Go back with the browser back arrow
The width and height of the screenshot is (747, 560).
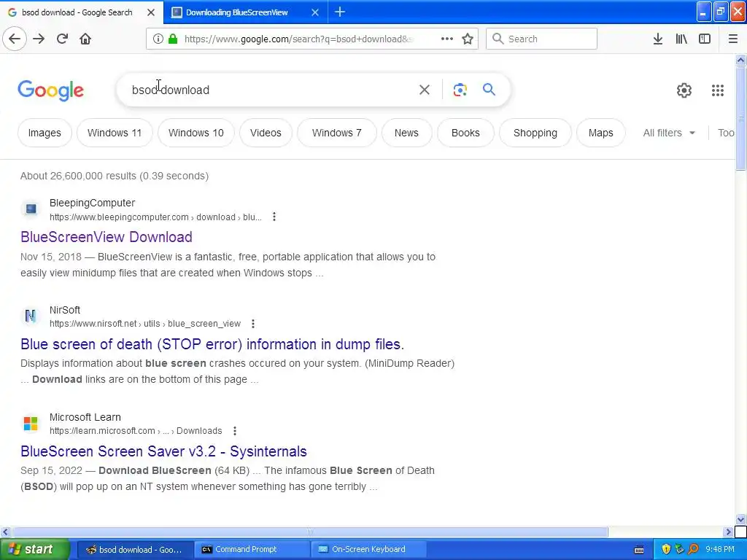tap(15, 39)
